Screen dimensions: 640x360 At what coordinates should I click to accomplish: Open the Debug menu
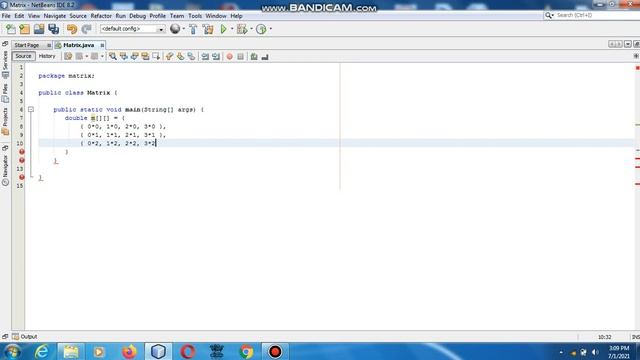click(138, 16)
